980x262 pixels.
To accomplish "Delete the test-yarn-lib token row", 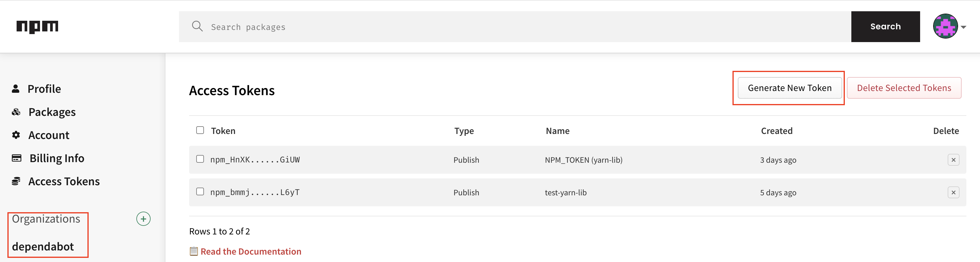I will (x=953, y=192).
